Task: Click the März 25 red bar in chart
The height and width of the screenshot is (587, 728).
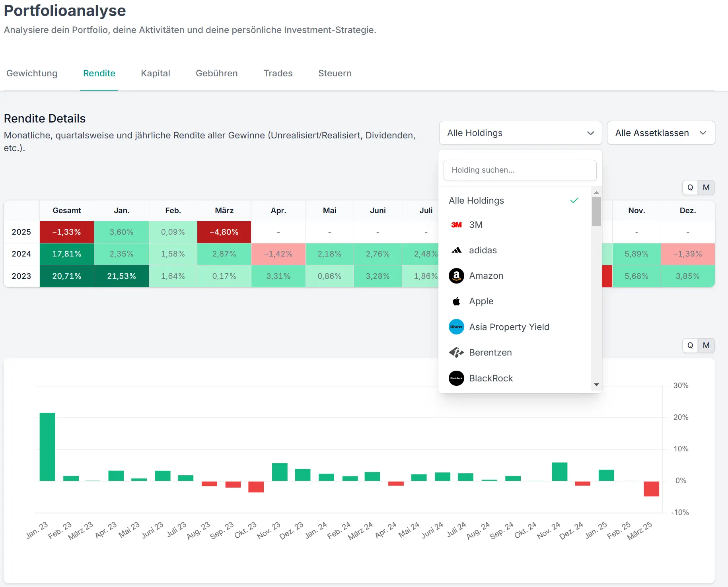Action: [x=651, y=488]
